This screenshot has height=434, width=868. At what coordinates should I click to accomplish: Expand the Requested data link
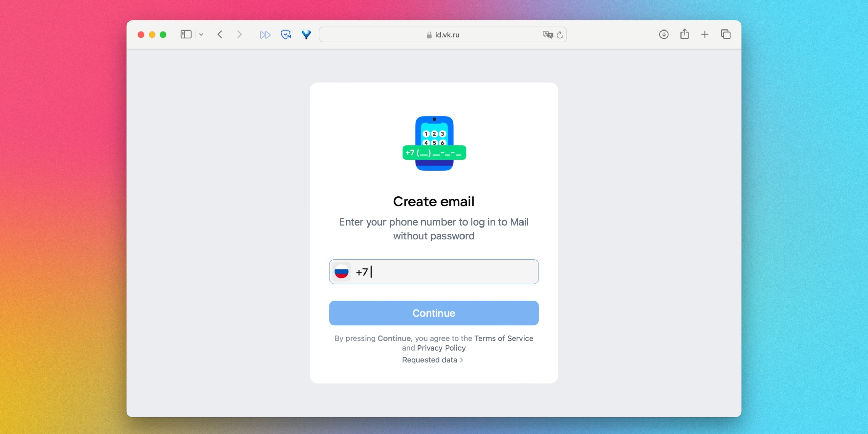point(432,360)
